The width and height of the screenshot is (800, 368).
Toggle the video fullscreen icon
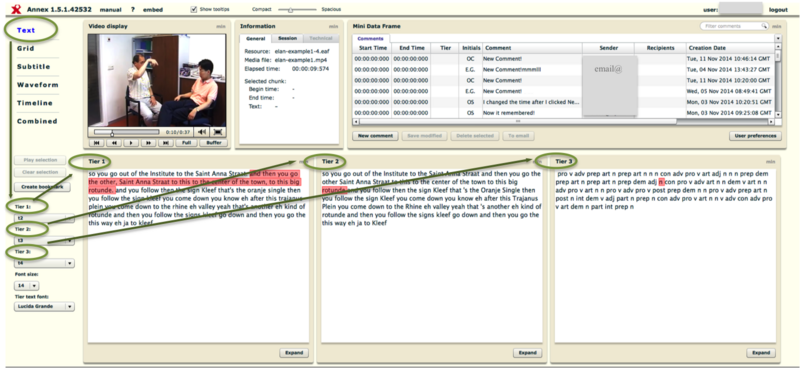(x=218, y=132)
